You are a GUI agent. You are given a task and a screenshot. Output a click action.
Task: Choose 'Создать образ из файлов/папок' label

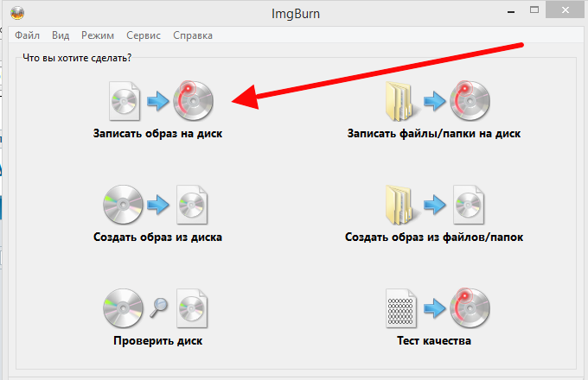pyautogui.click(x=434, y=237)
